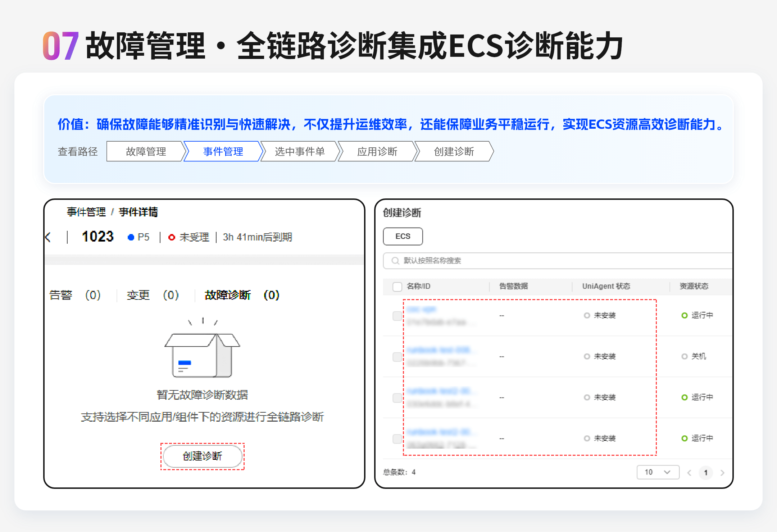This screenshot has height=532, width=777.
Task: Check the first resource row checkbox
Action: tap(397, 316)
